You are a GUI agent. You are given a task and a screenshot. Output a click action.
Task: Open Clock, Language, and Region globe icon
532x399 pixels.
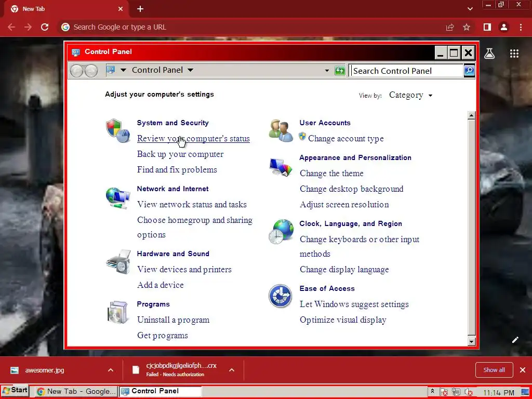(281, 231)
